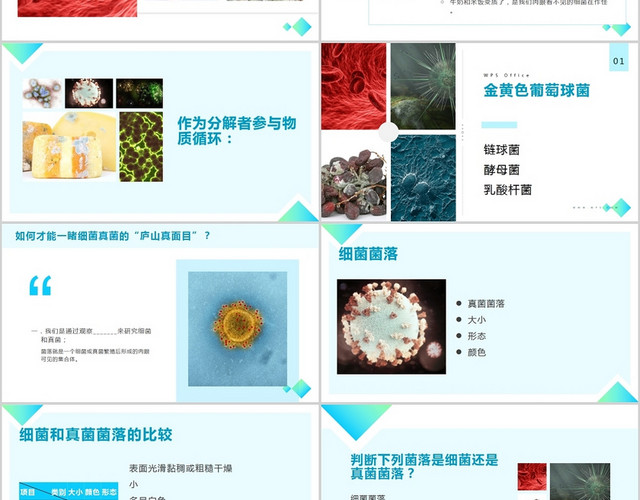Select the large coronavirus image on 细菌菌落 slide
This screenshot has width=640, height=500.
391,327
